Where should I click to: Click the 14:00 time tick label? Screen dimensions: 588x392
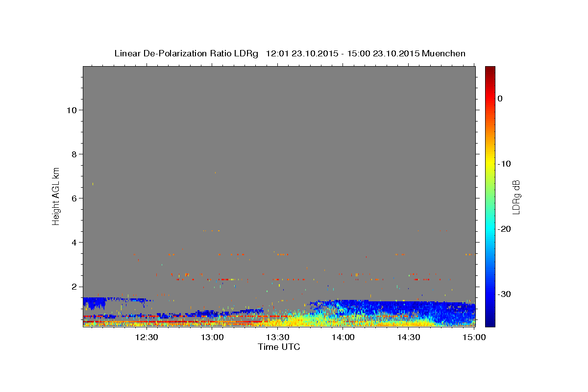pyautogui.click(x=343, y=337)
